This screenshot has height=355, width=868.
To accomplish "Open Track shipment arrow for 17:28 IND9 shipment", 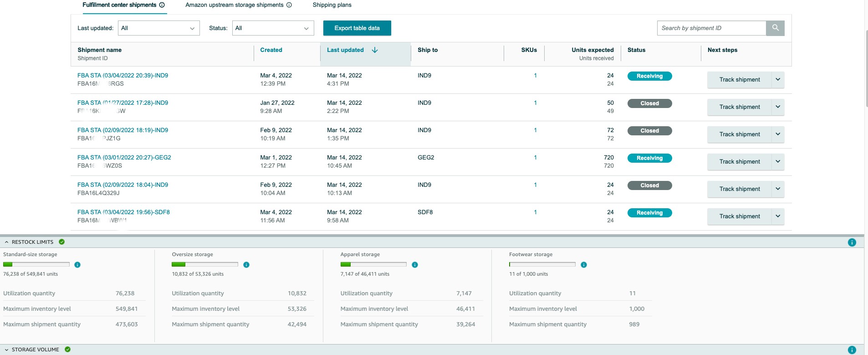I will click(778, 107).
